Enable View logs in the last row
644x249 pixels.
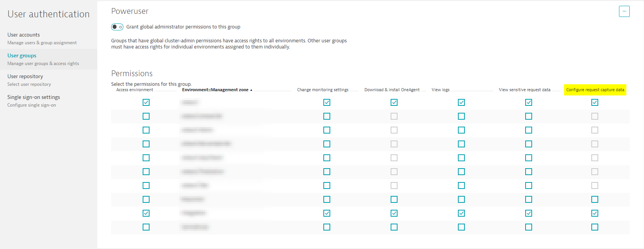tap(461, 227)
